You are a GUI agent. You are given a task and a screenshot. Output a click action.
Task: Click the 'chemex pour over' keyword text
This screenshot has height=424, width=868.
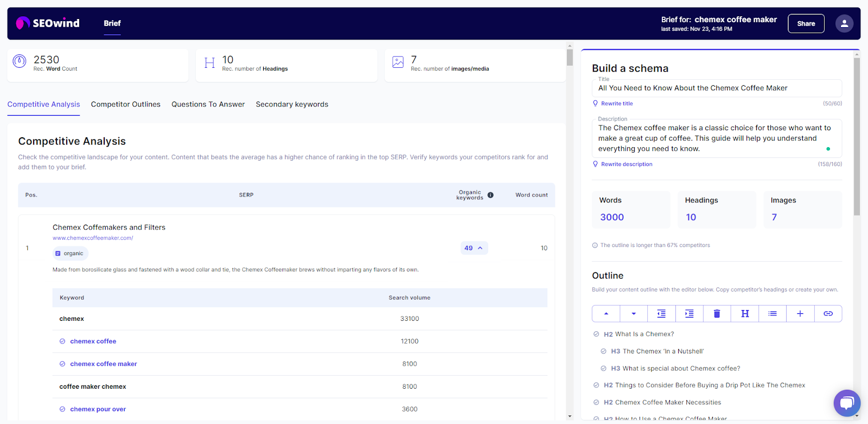tap(98, 409)
